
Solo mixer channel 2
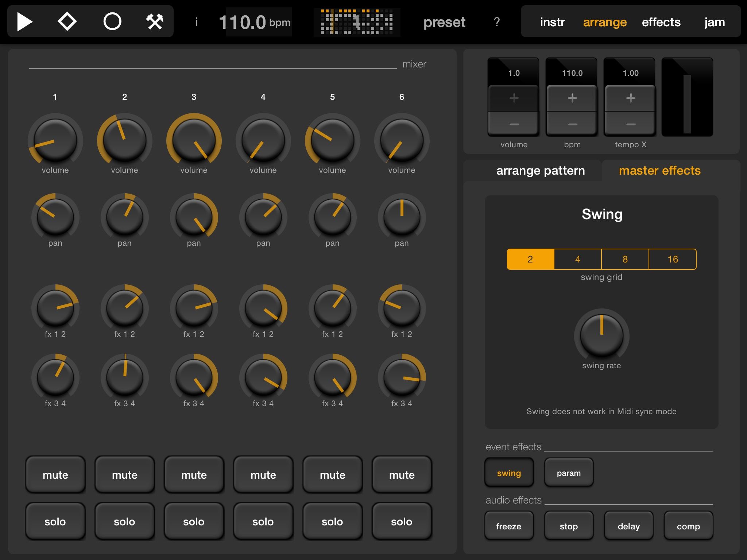[x=125, y=521]
